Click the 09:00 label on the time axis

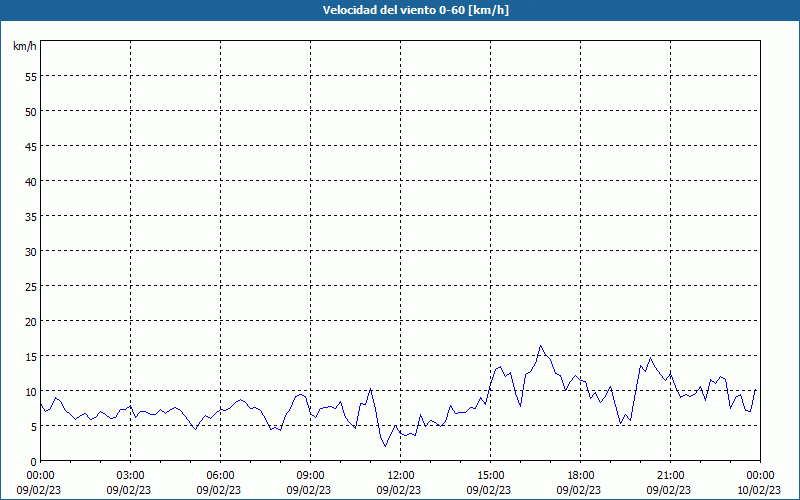(310, 475)
